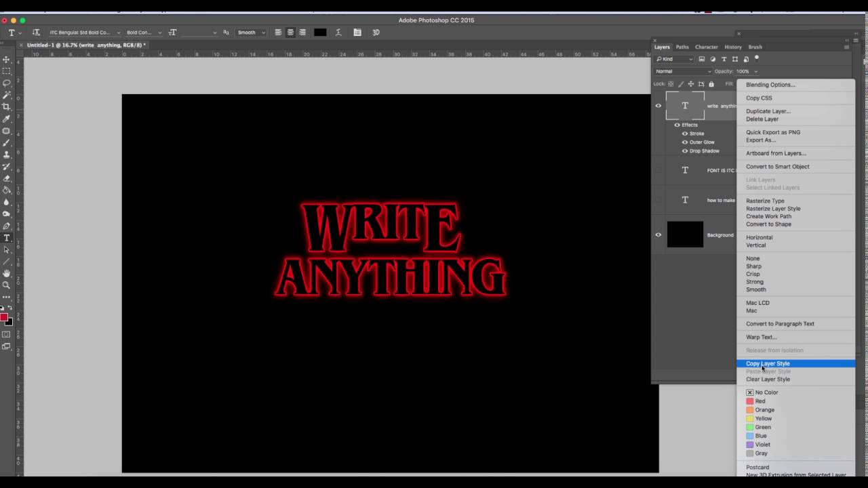Toggle visibility of all Effects
The image size is (868, 488).
coord(677,125)
